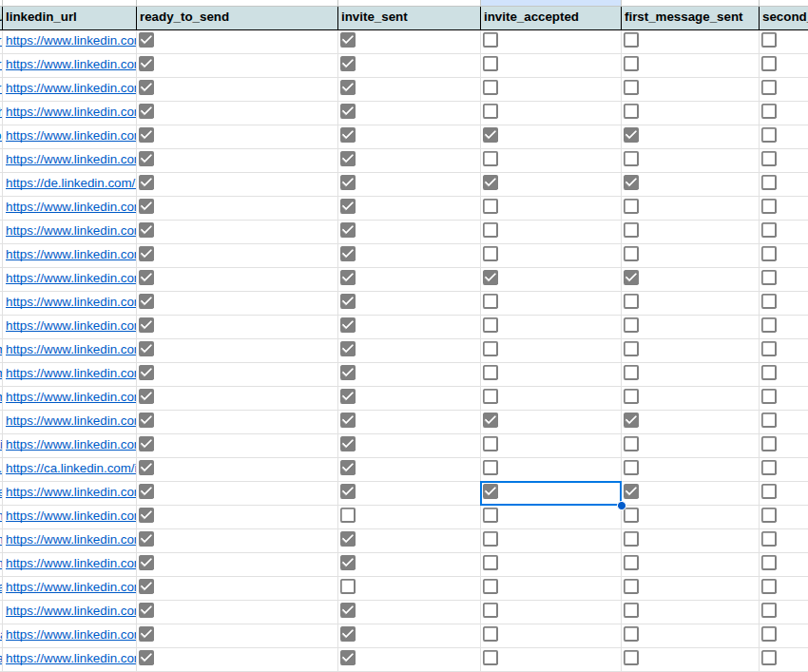Image resolution: width=808 pixels, height=672 pixels.
Task: Check invite_accepted for the ca.linkedin.com row
Action: click(490, 468)
